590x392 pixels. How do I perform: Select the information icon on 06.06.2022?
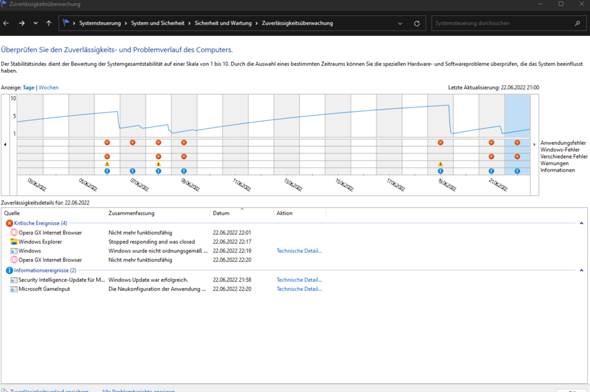107,171
